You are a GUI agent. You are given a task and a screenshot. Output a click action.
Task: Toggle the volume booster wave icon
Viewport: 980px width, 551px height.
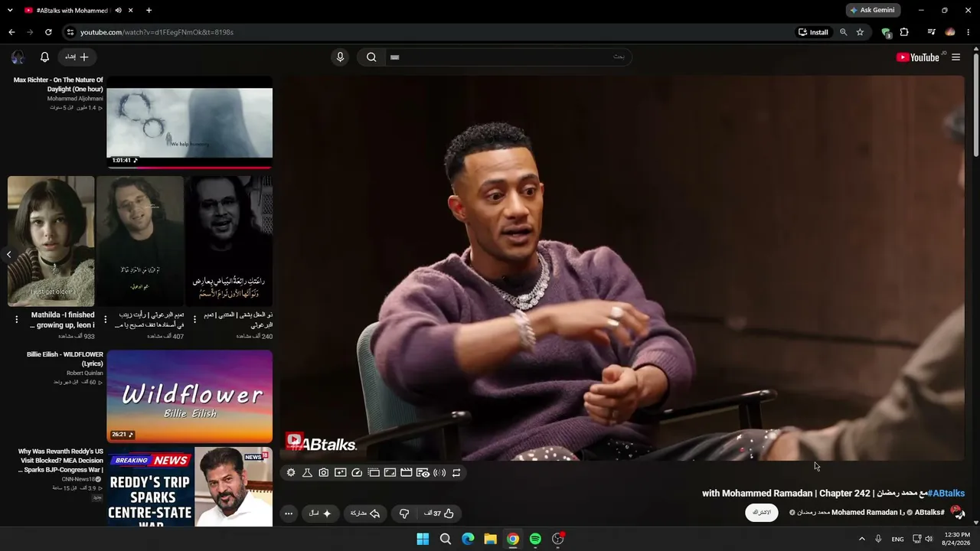tap(439, 473)
